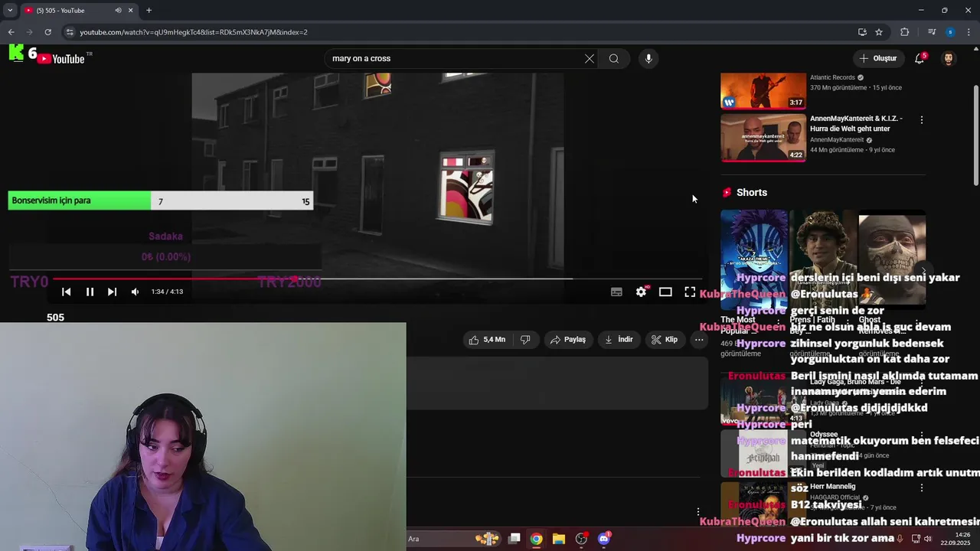This screenshot has height=551, width=980.
Task: Open the AnnenMayKantereit & K.I.Z. video title
Action: coord(856,123)
